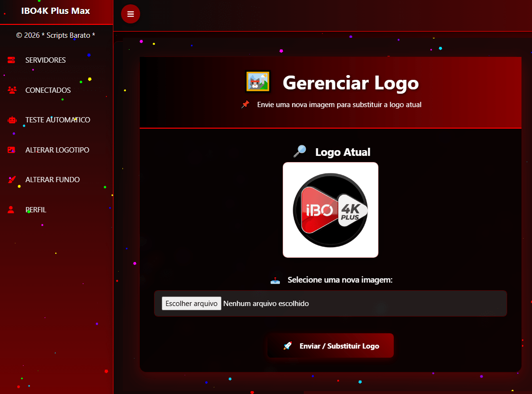The image size is (532, 394).
Task: Click the paintbrush icon beside ALTERAR FUNDO
Action: pyautogui.click(x=12, y=180)
